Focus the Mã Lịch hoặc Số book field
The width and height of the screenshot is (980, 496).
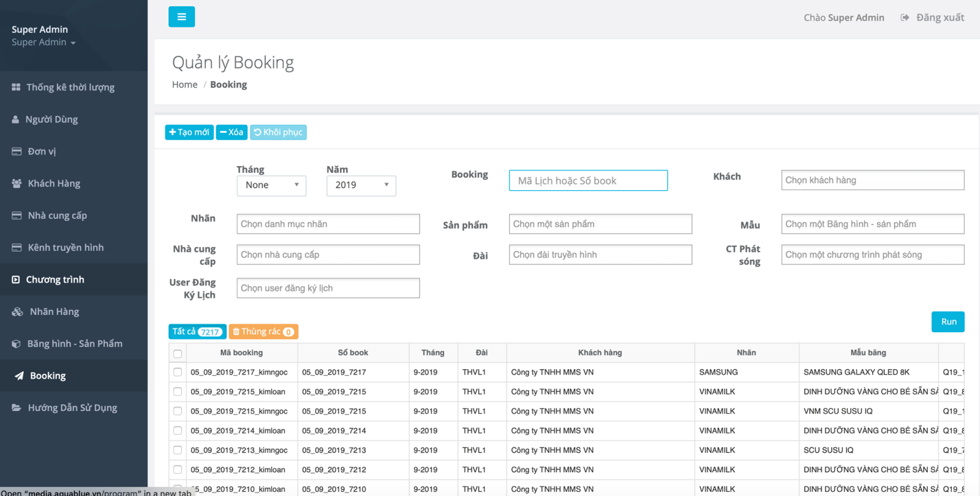(588, 181)
